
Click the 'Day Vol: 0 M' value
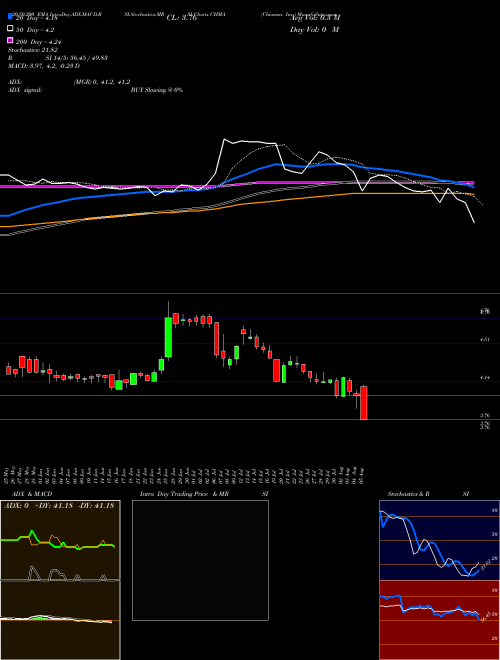pyautogui.click(x=315, y=29)
